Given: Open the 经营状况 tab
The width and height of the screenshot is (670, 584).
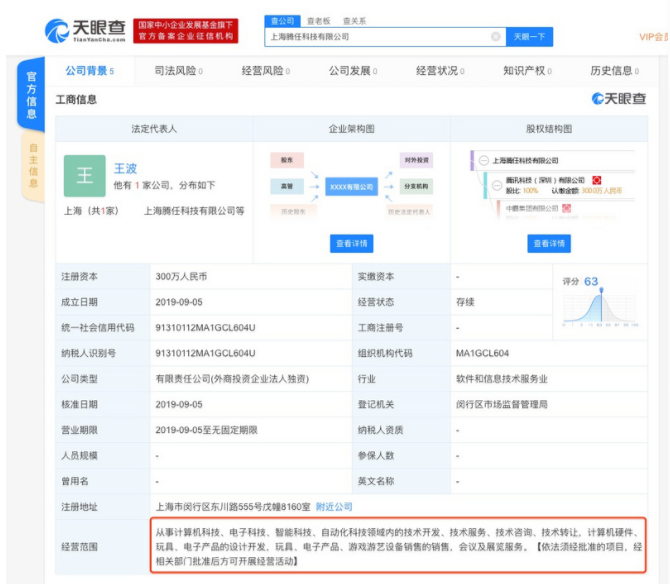Looking at the screenshot, I should coord(440,71).
